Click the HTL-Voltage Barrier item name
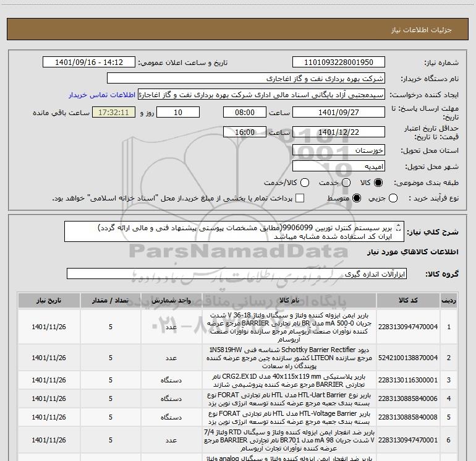 (x=289, y=418)
